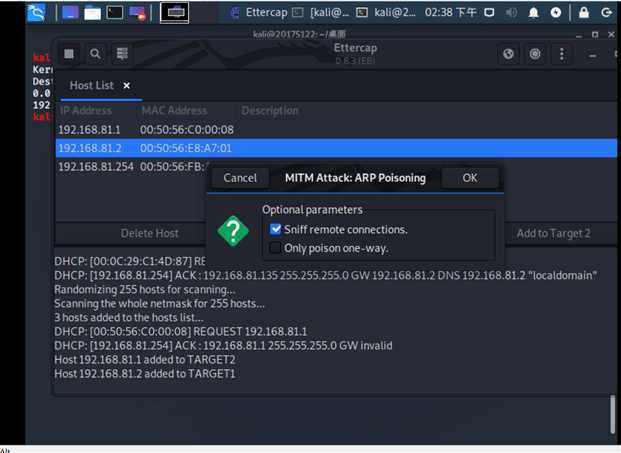
Task: Click log line 'DHCP: [00:50:56:C0:00:08] REQUEST 192.168.81.1'
Action: tap(181, 331)
